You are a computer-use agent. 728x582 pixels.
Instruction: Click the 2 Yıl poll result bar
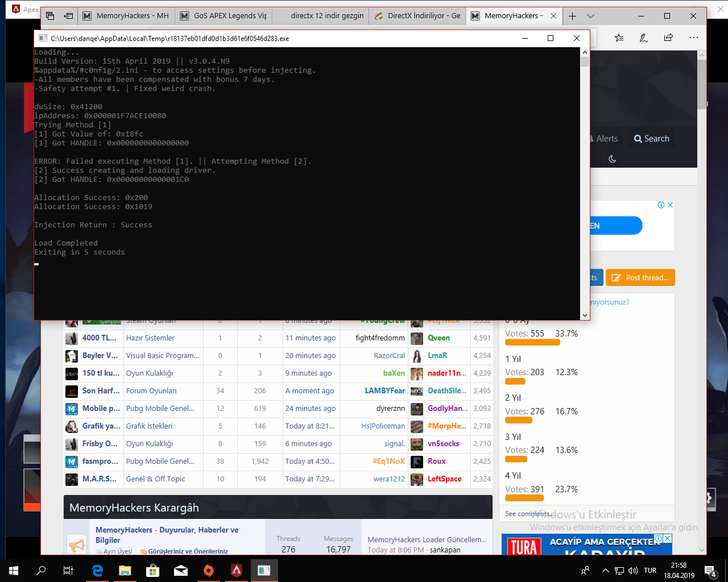pyautogui.click(x=519, y=420)
